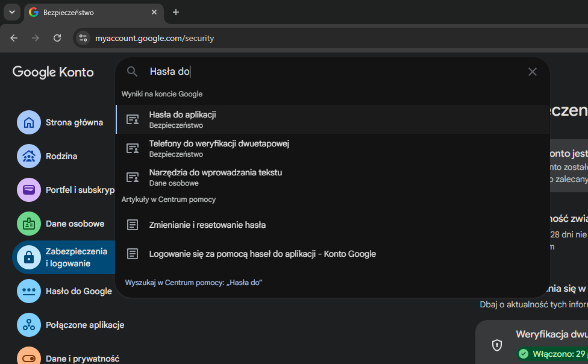Click Wyszukaj w Centrum pomocy link
The width and height of the screenshot is (588, 364).
click(193, 283)
